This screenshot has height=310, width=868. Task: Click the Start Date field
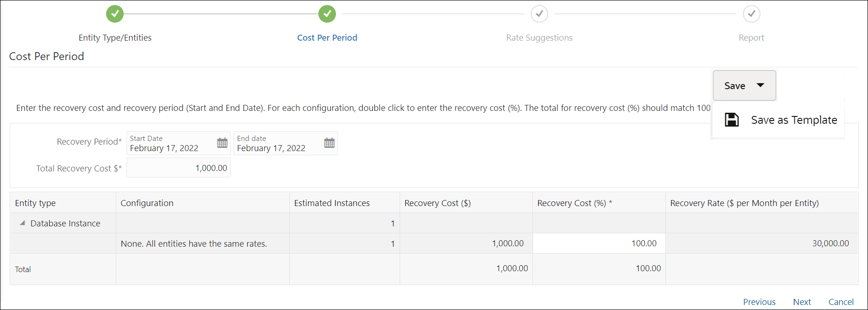coord(171,143)
